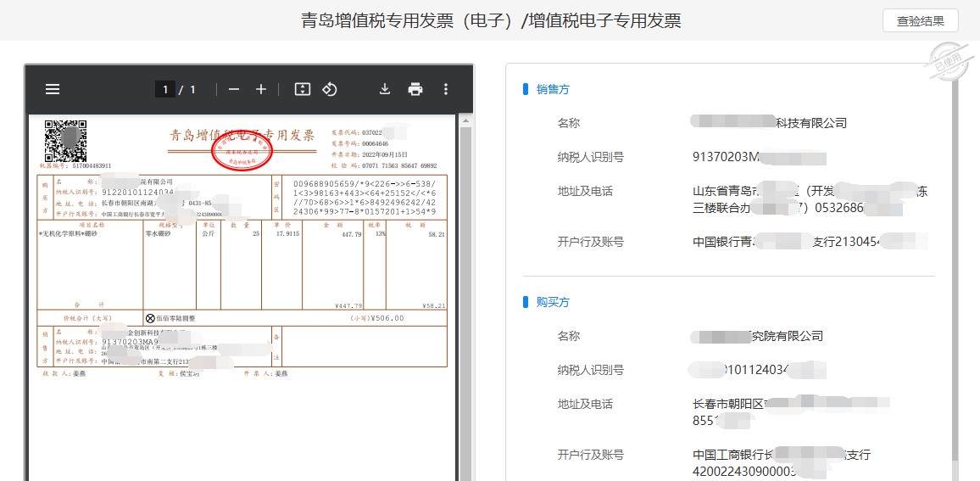Rotate the invoice document
Image resolution: width=980 pixels, height=481 pixels.
330,89
